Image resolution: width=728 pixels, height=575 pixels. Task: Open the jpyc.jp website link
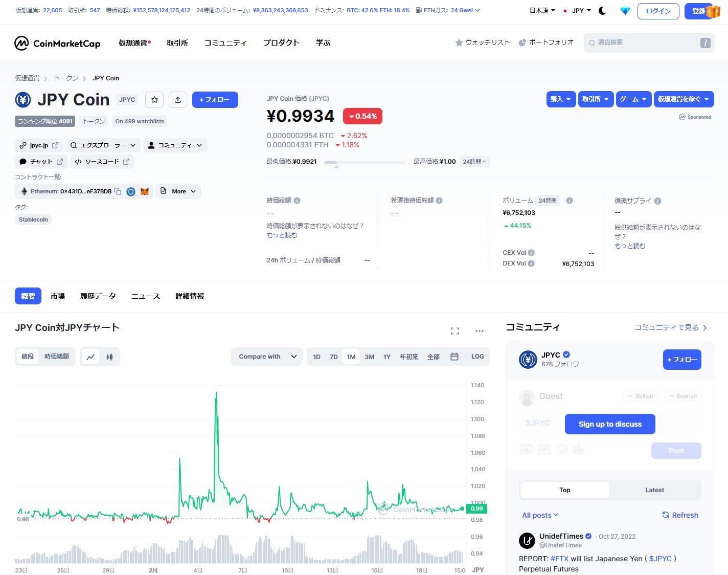tap(38, 145)
